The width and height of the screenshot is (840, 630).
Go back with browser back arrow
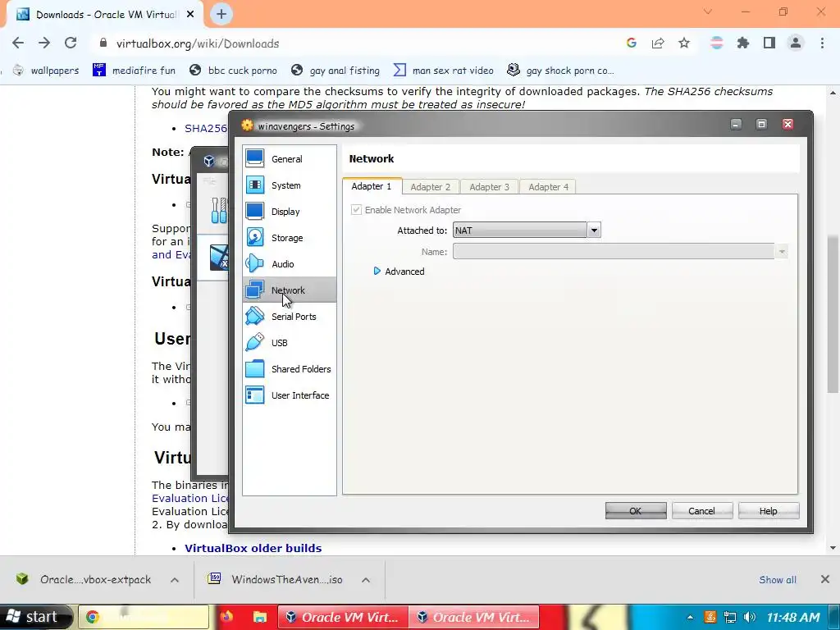click(18, 43)
